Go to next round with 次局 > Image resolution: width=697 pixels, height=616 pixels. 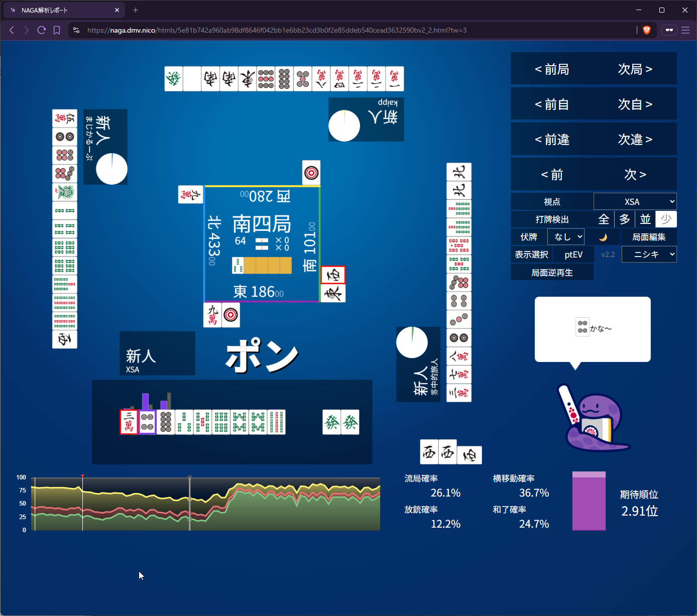pyautogui.click(x=635, y=69)
